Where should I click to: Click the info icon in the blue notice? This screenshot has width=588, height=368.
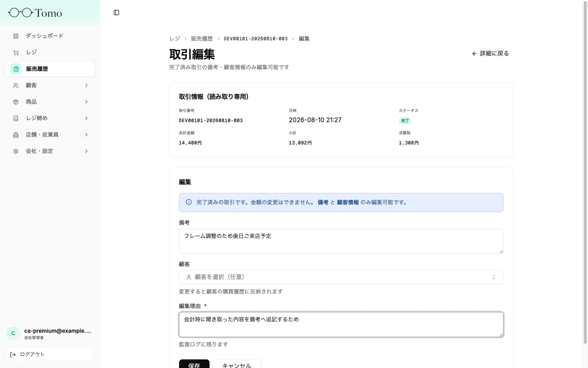189,202
